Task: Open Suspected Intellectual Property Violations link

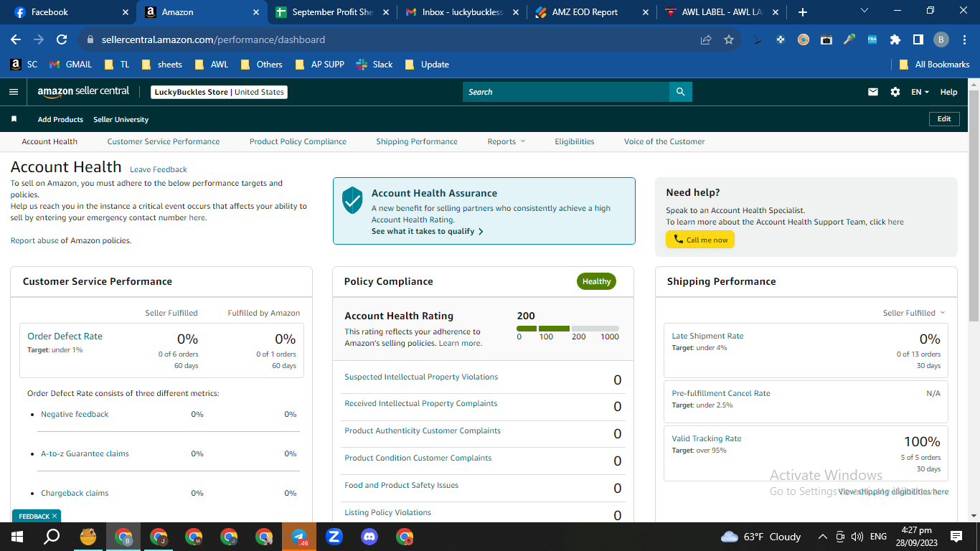Action: [x=421, y=377]
